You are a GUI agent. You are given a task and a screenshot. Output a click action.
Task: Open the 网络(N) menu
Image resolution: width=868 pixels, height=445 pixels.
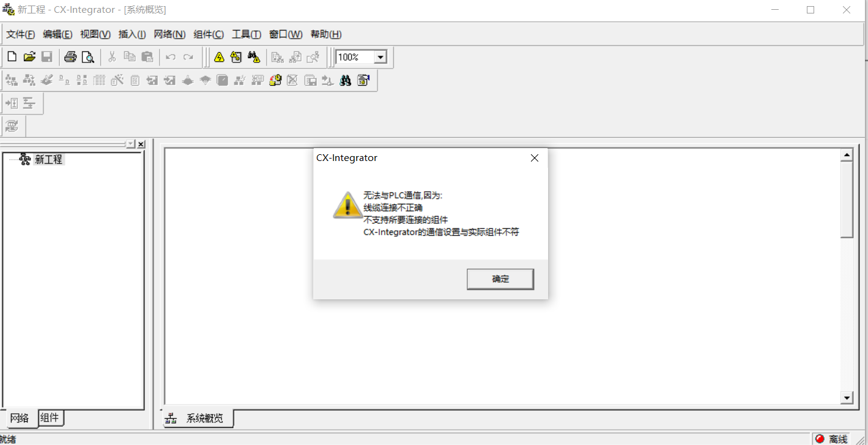pos(169,34)
